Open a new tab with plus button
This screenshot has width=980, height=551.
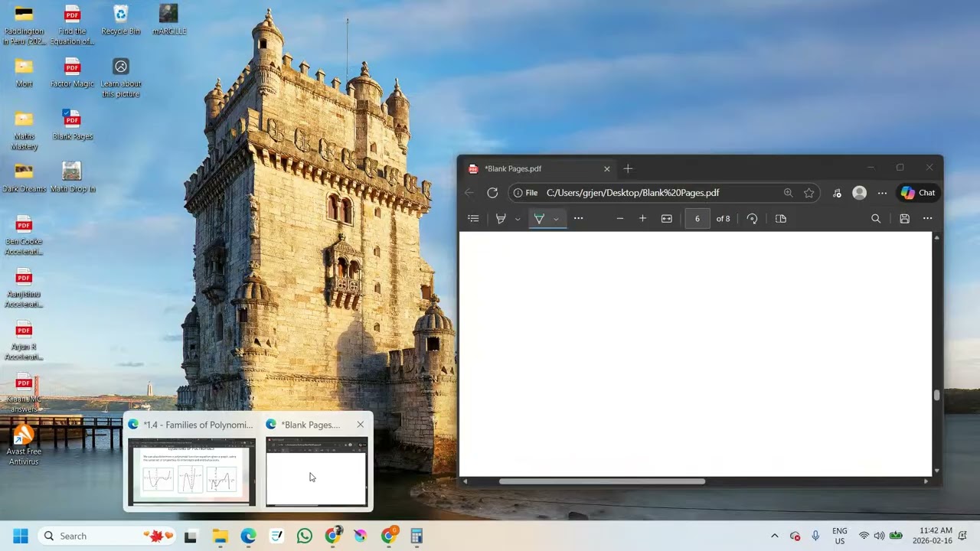pyautogui.click(x=628, y=168)
